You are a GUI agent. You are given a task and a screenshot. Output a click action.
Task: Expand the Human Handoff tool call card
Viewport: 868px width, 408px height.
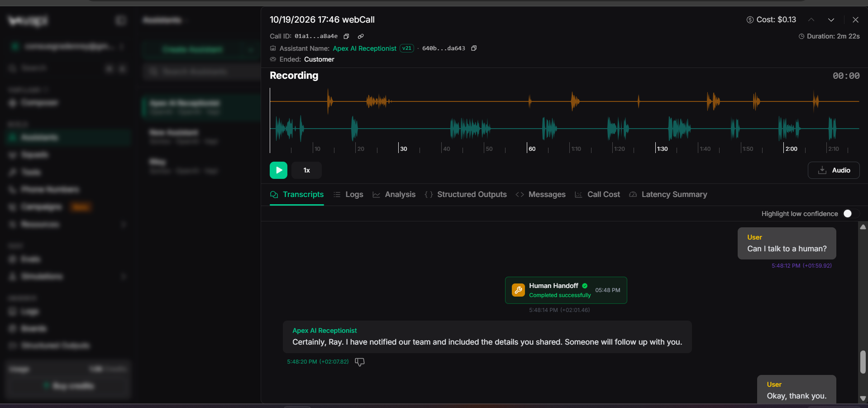pyautogui.click(x=566, y=290)
